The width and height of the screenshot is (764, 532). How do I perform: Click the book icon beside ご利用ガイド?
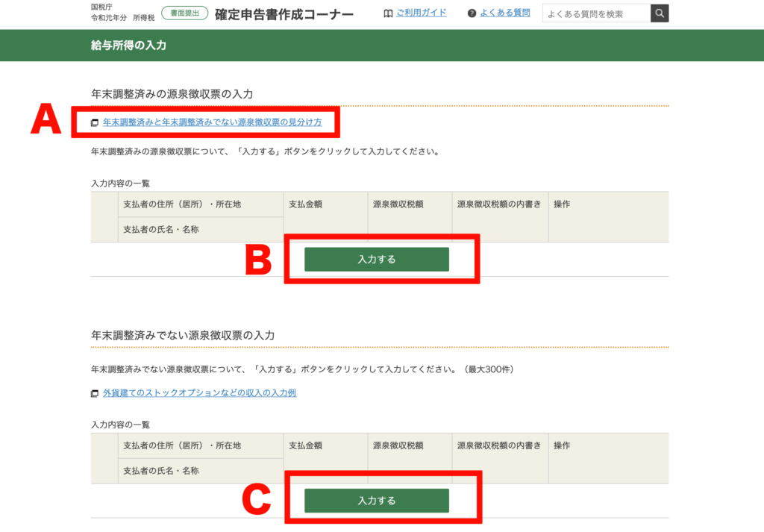[x=388, y=13]
